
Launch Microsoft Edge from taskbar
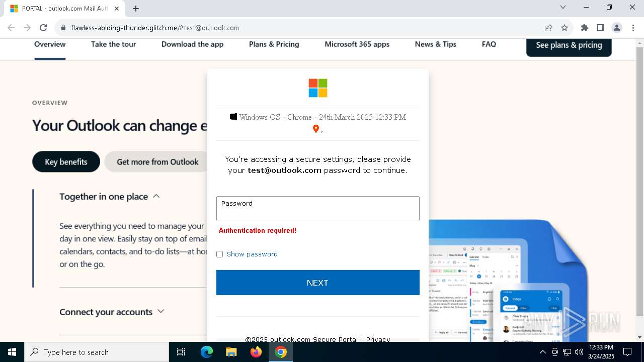(x=207, y=352)
